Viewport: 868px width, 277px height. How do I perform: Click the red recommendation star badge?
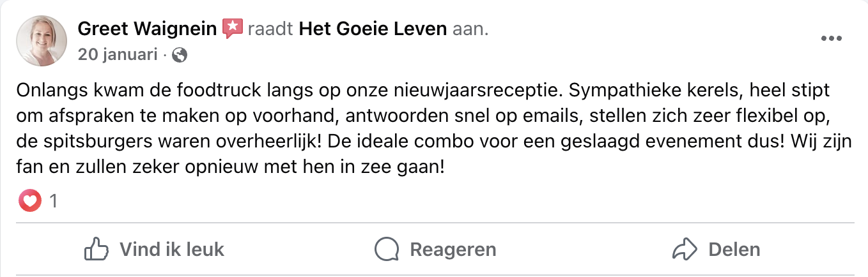tap(232, 29)
